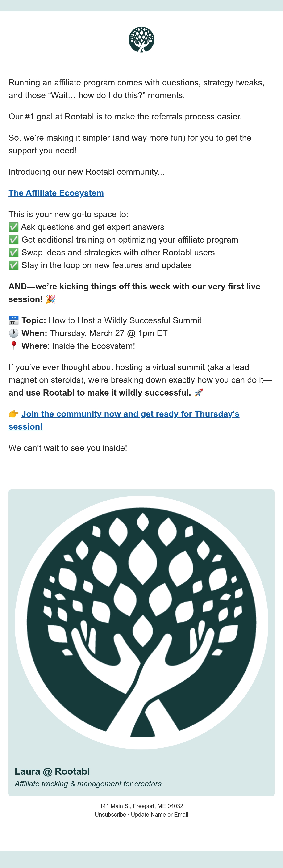Open Update Name or Email link
Screen dimensions: 283x868
click(159, 814)
